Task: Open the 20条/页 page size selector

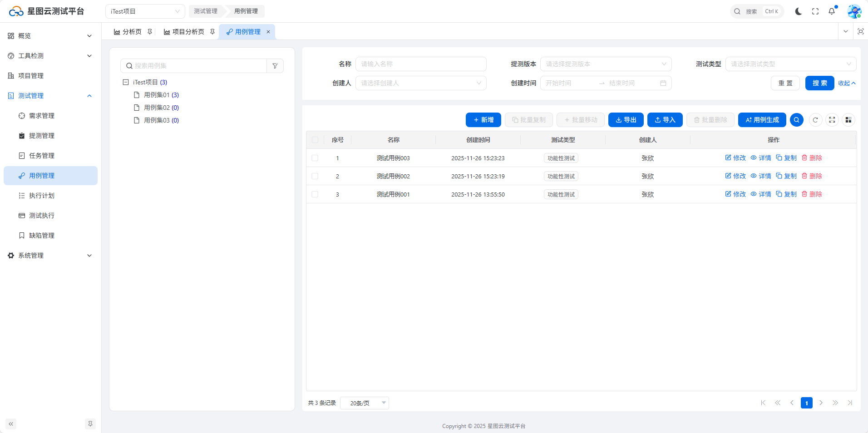Action: tap(365, 403)
